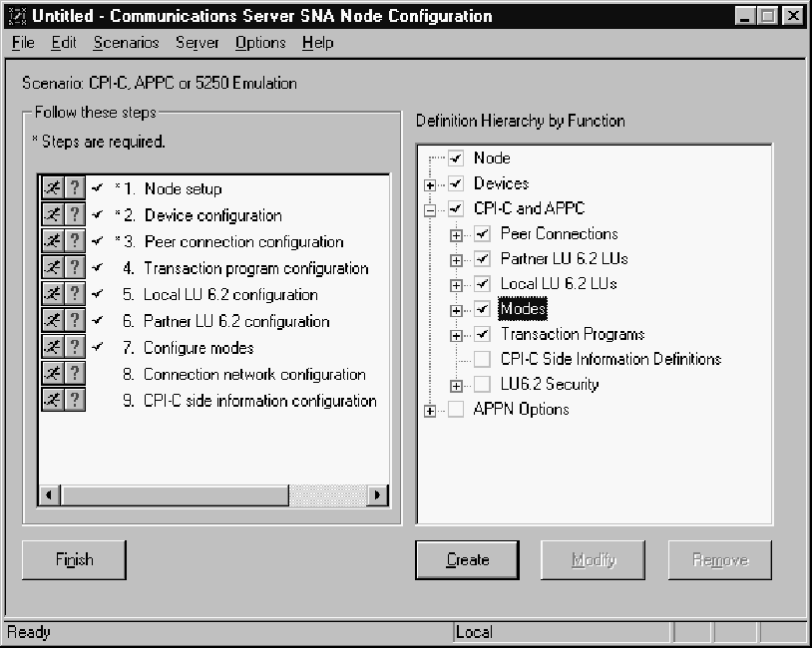Toggle the CPI-C and APPC checkbox
Screen dimensions: 812x648
click(x=456, y=208)
